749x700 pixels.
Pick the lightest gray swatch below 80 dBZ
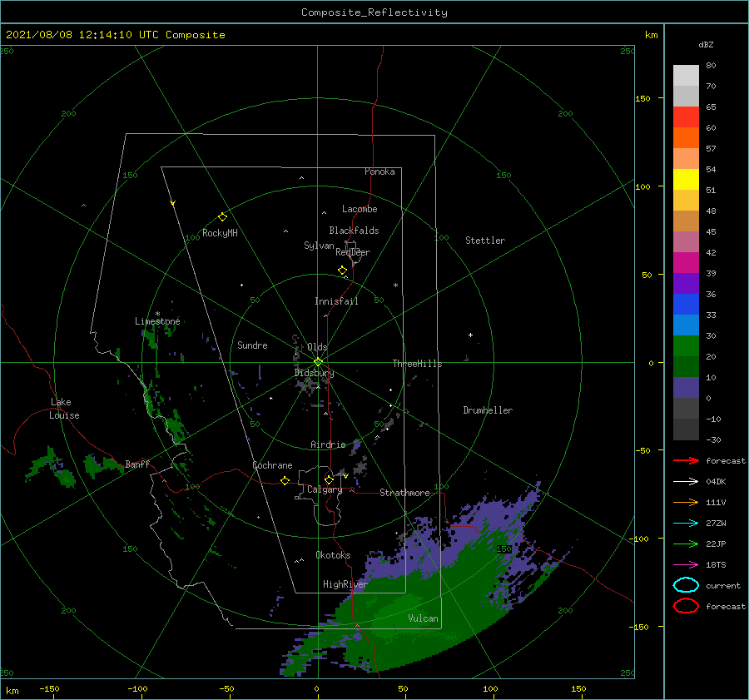686,75
